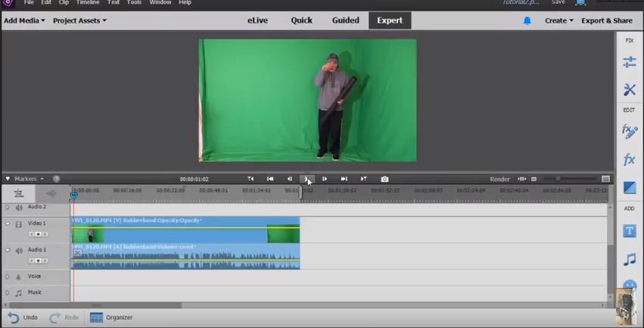The width and height of the screenshot is (644, 328).
Task: Open the Timeline menu
Action: point(88,2)
